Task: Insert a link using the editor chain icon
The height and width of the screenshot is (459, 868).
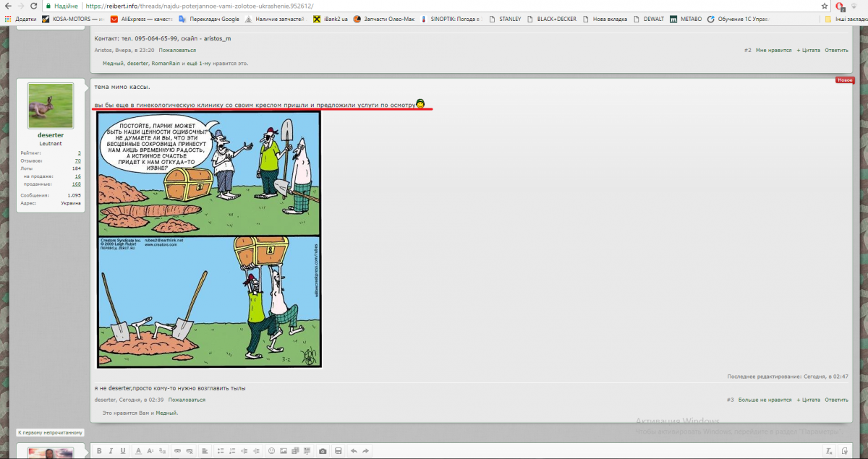Action: tap(177, 451)
